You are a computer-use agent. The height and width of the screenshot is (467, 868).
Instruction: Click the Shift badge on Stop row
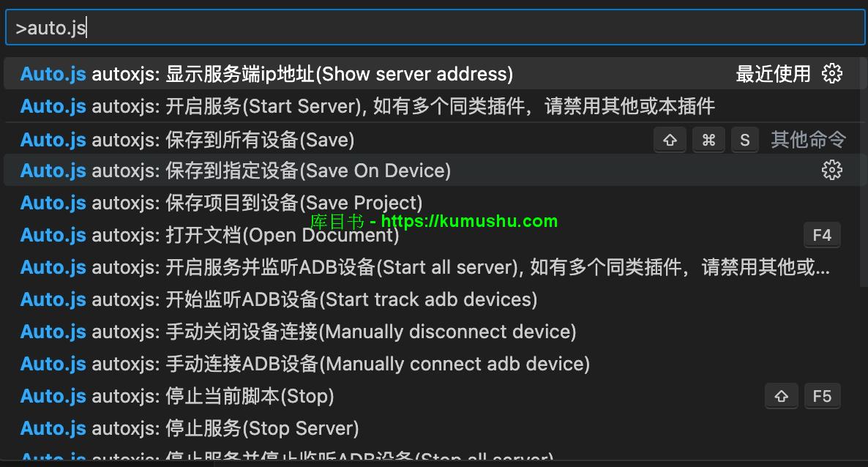click(x=781, y=396)
